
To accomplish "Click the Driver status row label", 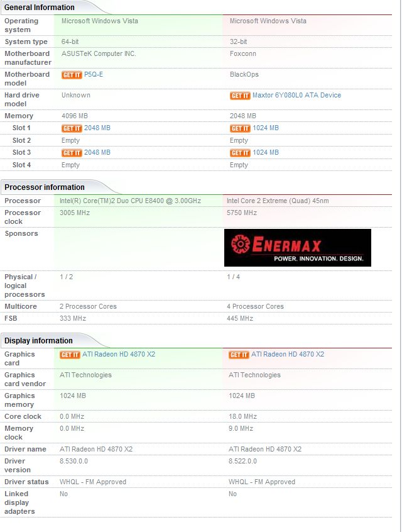I will (26, 482).
